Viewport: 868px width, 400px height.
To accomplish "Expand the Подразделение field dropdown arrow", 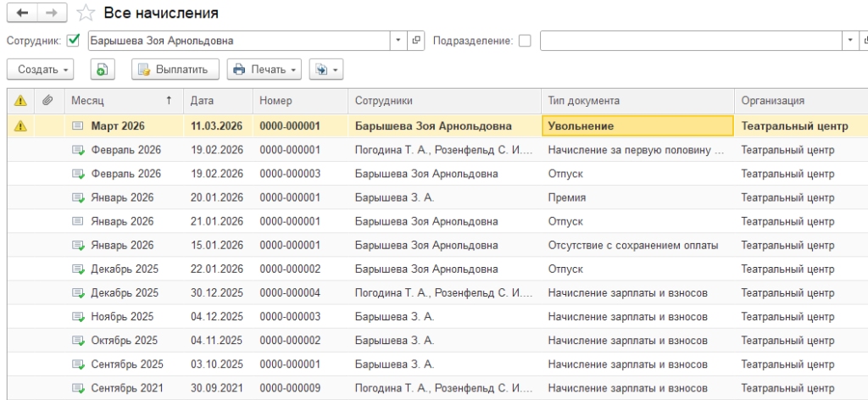I will pos(850,41).
